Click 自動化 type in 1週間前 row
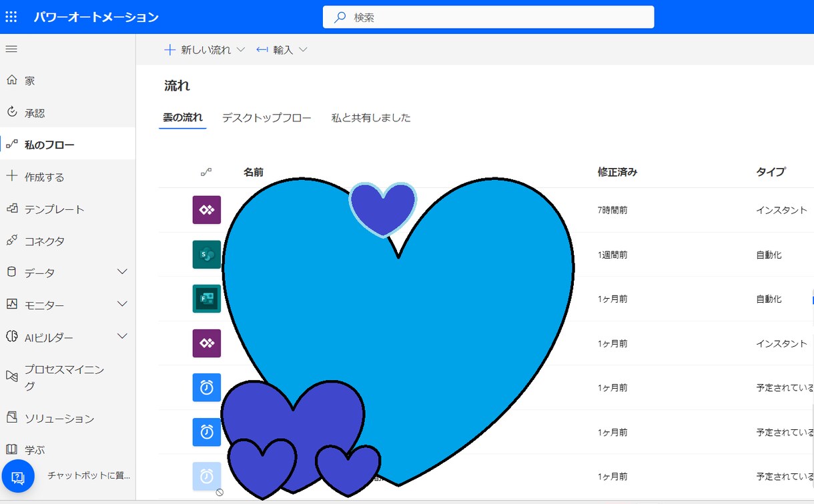814x504 pixels. click(769, 255)
